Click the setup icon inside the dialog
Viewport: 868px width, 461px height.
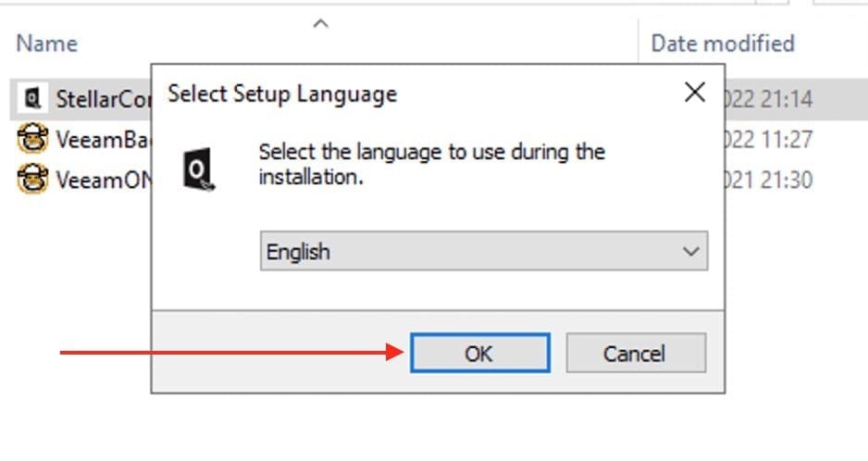click(200, 172)
